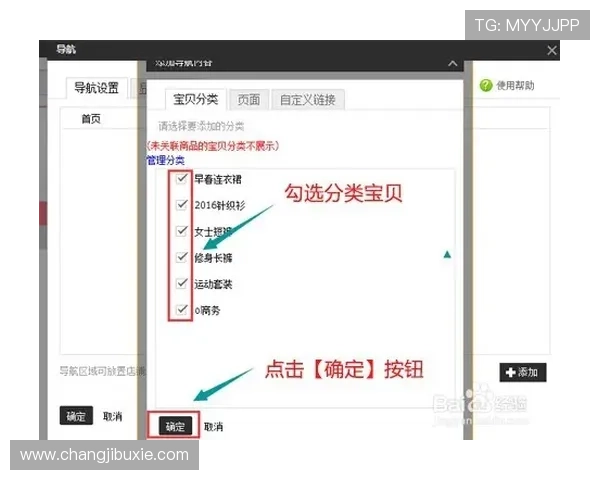Click the 添加 button with plus

coord(523,372)
